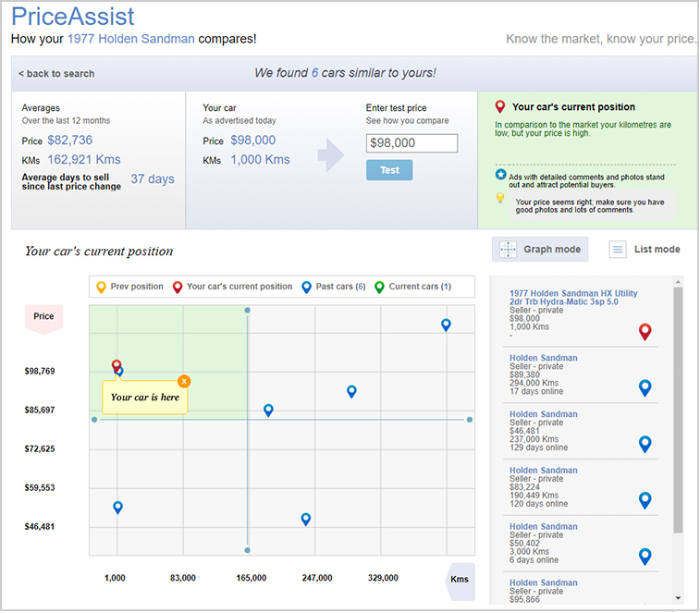Click the List mode lines icon
Image resolution: width=700 pixels, height=613 pixels.
[x=618, y=249]
